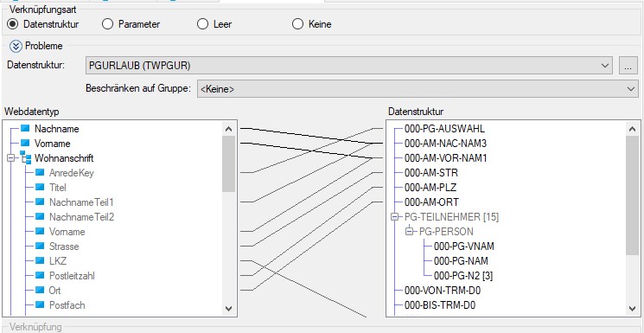Select 000-VON-TRM-D0 in Datenstruktur tree
Screen dimensions: 644x333
click(443, 291)
